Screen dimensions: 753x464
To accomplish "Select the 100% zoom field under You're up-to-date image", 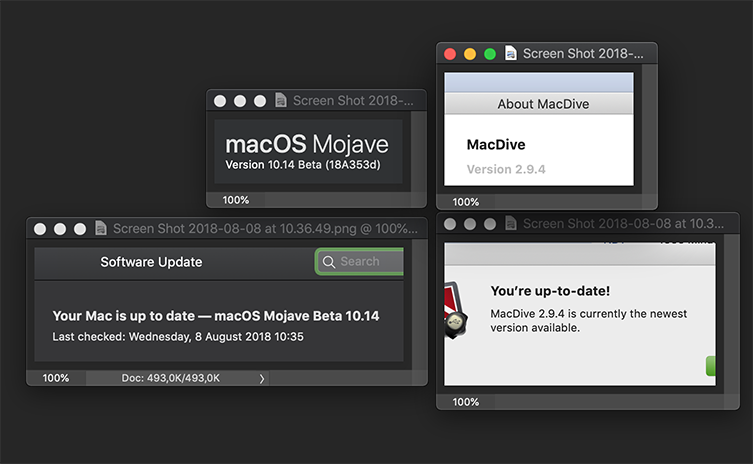I will [466, 402].
